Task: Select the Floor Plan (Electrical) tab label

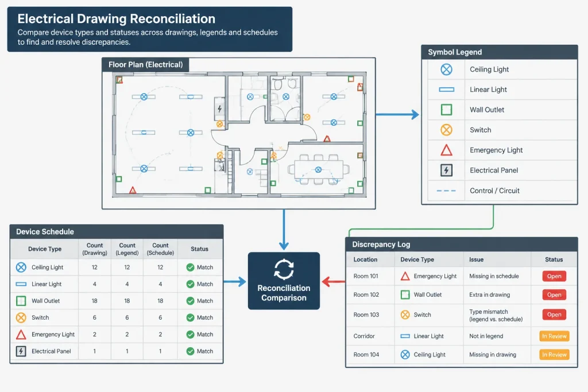Action: (x=145, y=64)
